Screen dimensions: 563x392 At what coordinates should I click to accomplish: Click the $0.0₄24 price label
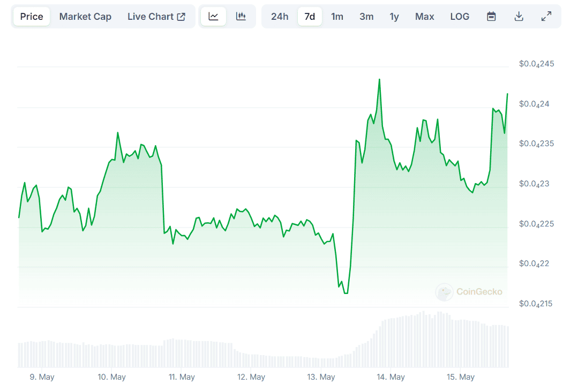[534, 104]
